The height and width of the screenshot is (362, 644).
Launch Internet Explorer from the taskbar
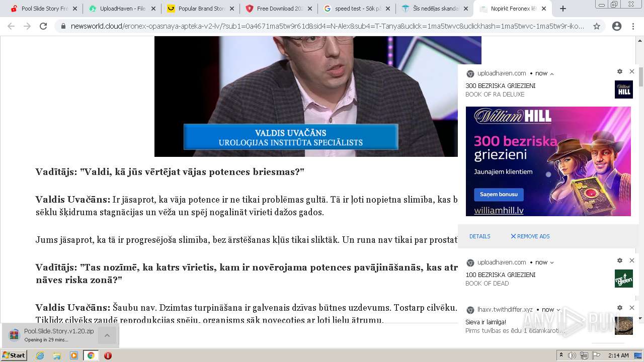(x=40, y=355)
